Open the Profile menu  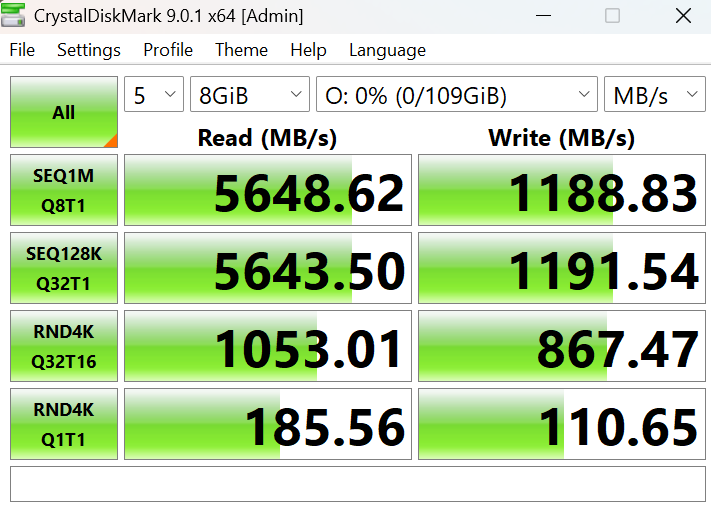click(x=168, y=50)
